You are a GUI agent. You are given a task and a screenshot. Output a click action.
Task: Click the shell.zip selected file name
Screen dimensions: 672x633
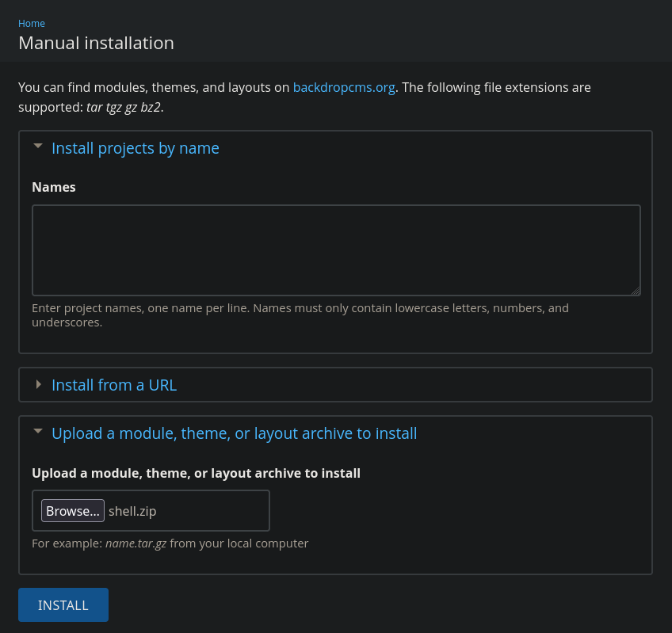tap(132, 511)
